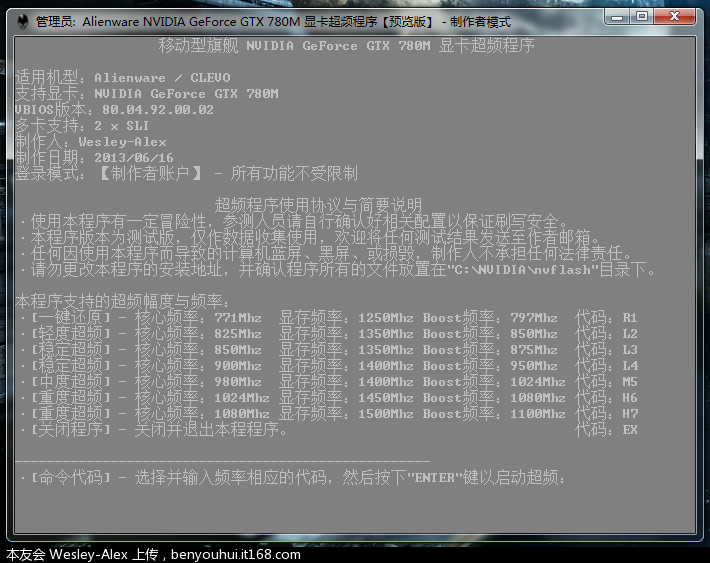Click the login mode text '【制作者账户】'

coord(150,173)
